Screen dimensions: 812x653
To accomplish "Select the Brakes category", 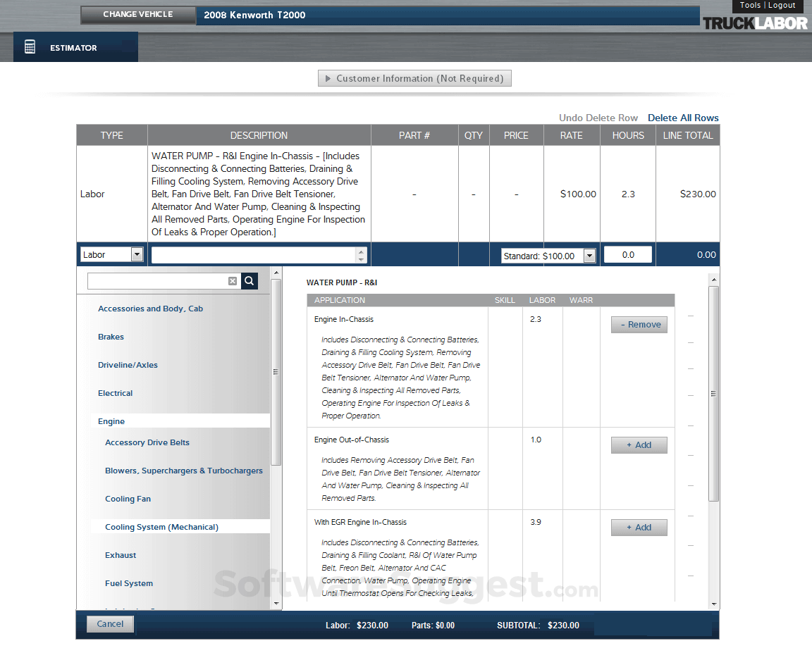I will 110,337.
